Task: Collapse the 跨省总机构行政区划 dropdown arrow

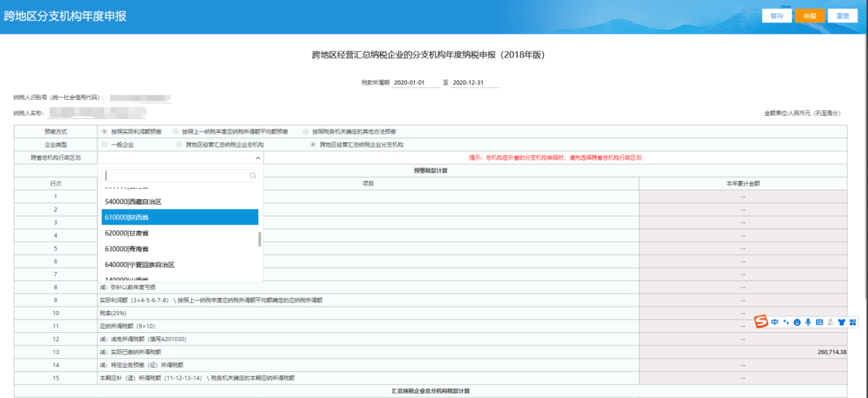Action: pyautogui.click(x=258, y=158)
